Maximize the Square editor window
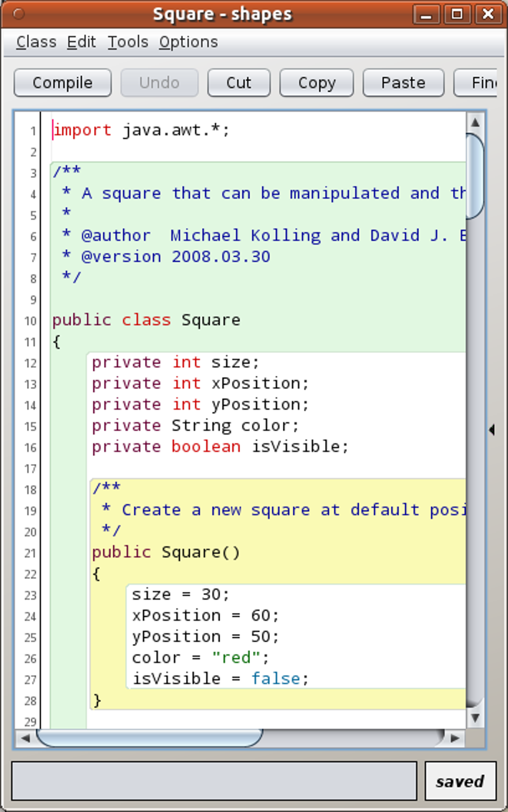The height and width of the screenshot is (812, 508). pyautogui.click(x=457, y=14)
